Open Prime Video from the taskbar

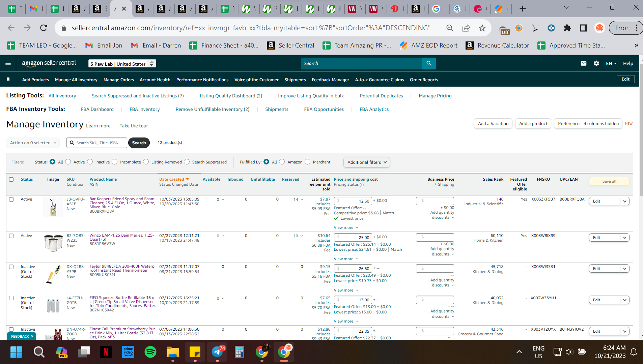coord(128,352)
